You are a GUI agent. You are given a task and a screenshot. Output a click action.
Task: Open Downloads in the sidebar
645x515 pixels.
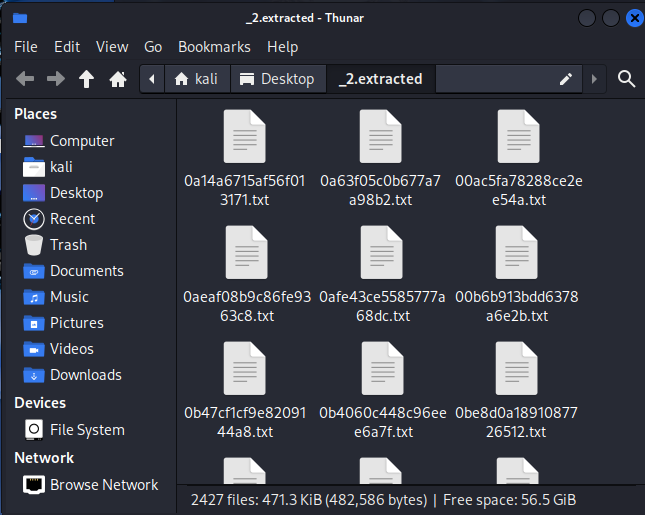click(x=72, y=375)
